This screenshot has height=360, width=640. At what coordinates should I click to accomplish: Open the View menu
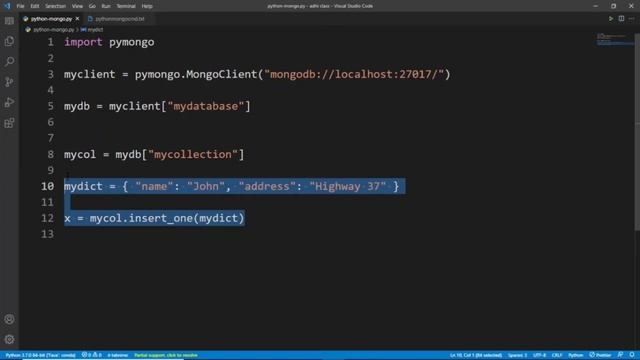point(77,6)
